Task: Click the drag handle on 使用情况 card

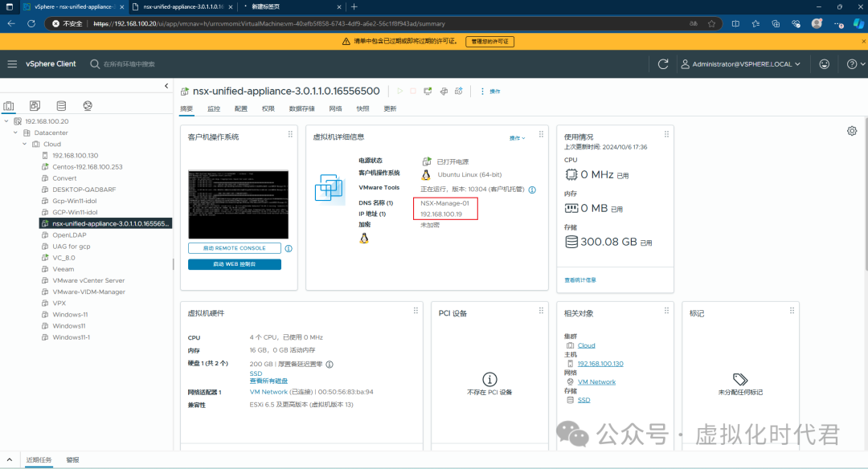Action: tap(666, 134)
